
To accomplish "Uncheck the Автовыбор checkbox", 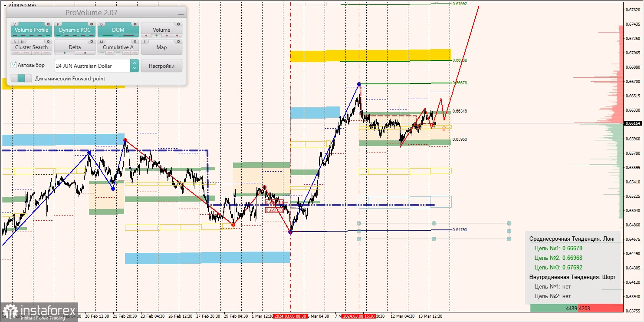I will 14,65.
